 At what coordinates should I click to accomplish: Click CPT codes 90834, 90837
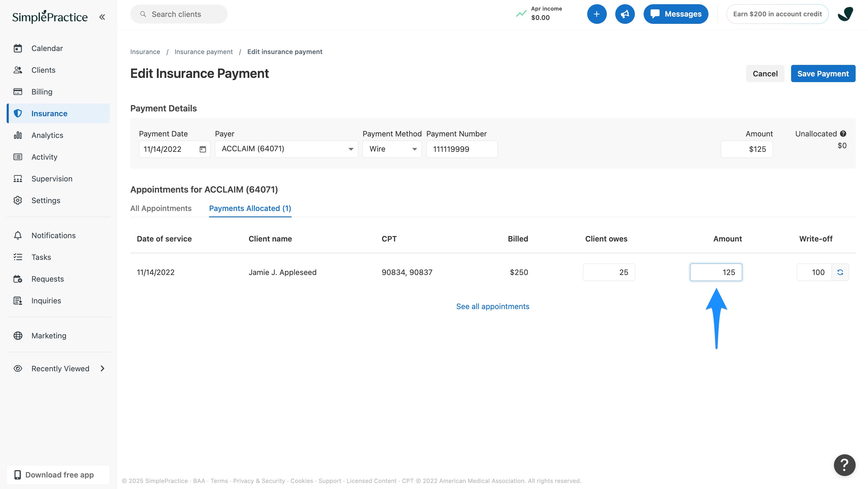coord(407,272)
